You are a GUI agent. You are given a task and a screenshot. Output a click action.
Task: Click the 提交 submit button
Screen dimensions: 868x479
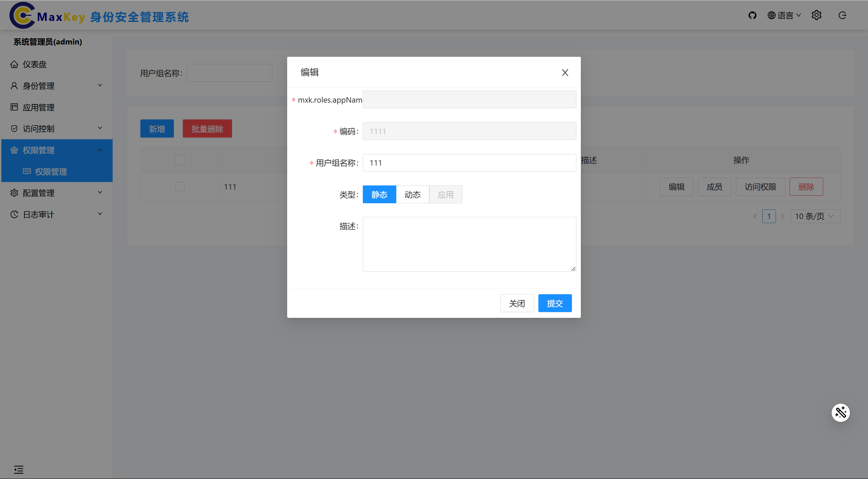click(554, 303)
